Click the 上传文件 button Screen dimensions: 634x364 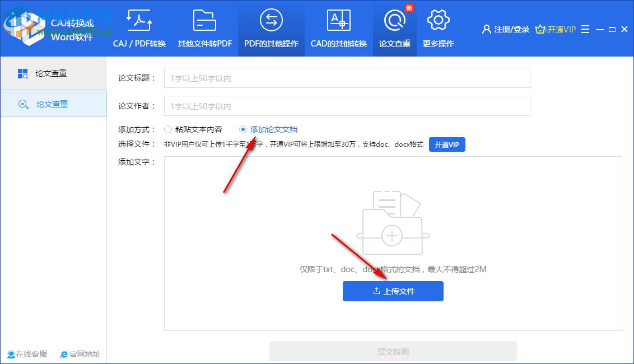coord(393,291)
